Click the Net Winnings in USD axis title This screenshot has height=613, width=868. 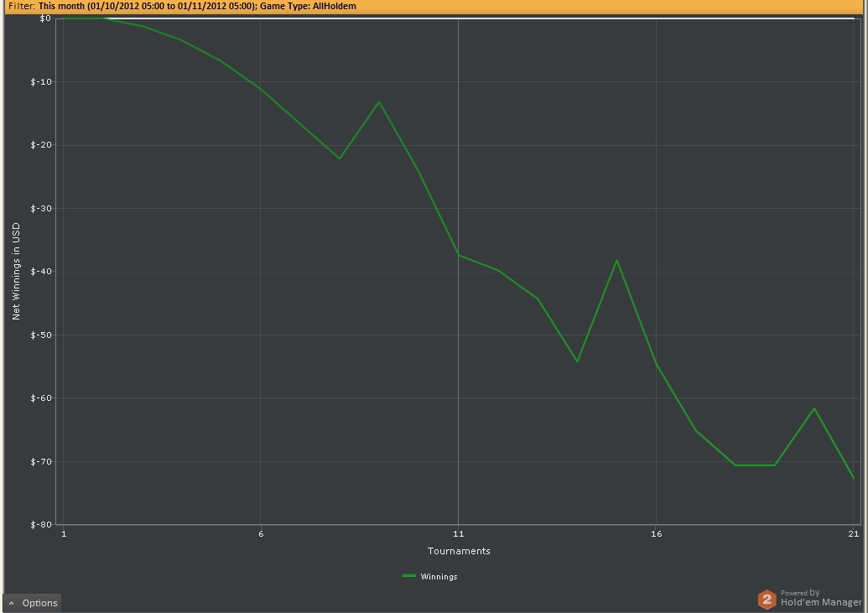[x=16, y=271]
